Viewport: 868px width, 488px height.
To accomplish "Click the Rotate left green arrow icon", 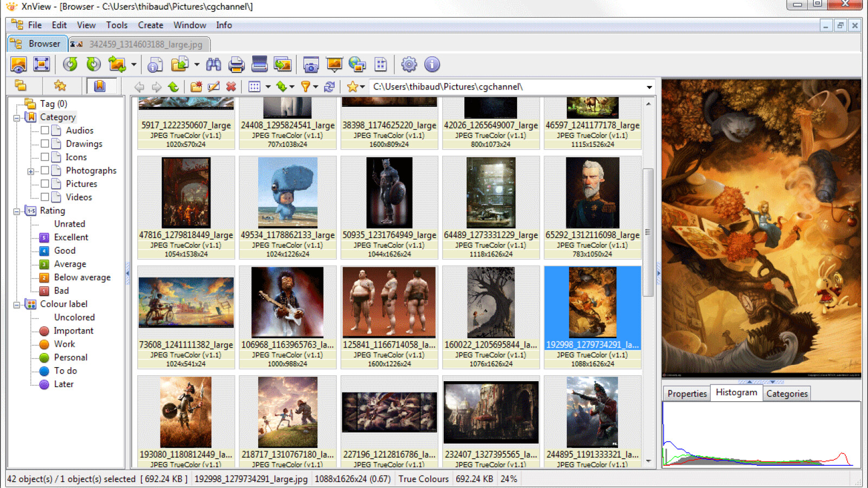I will click(x=70, y=64).
